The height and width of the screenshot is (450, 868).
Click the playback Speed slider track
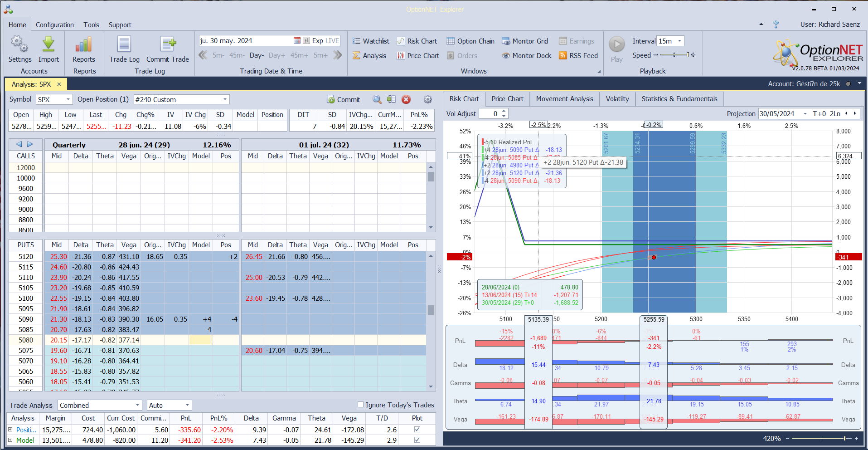tap(674, 55)
